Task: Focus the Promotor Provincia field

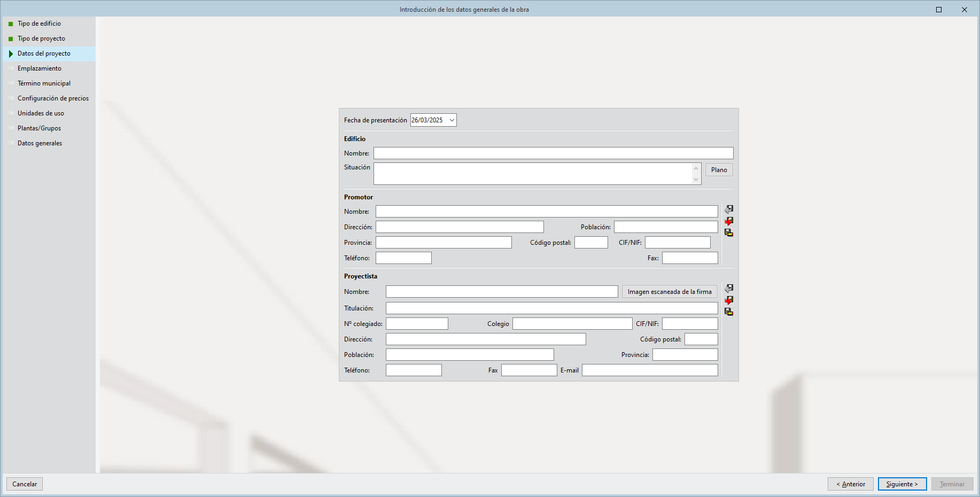Action: [444, 243]
